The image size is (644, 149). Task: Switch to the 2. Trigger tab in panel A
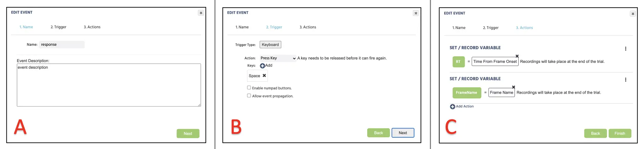point(59,27)
